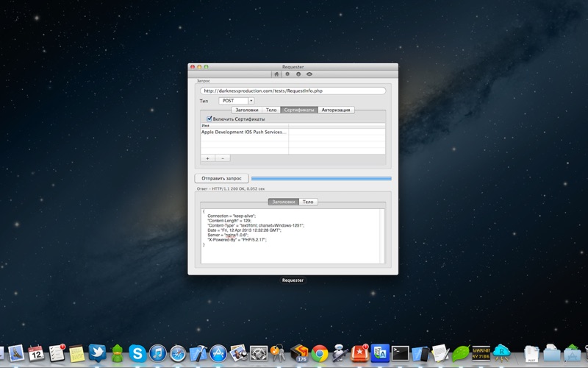
Task: Add a certificate with the plus button
Action: click(x=207, y=158)
